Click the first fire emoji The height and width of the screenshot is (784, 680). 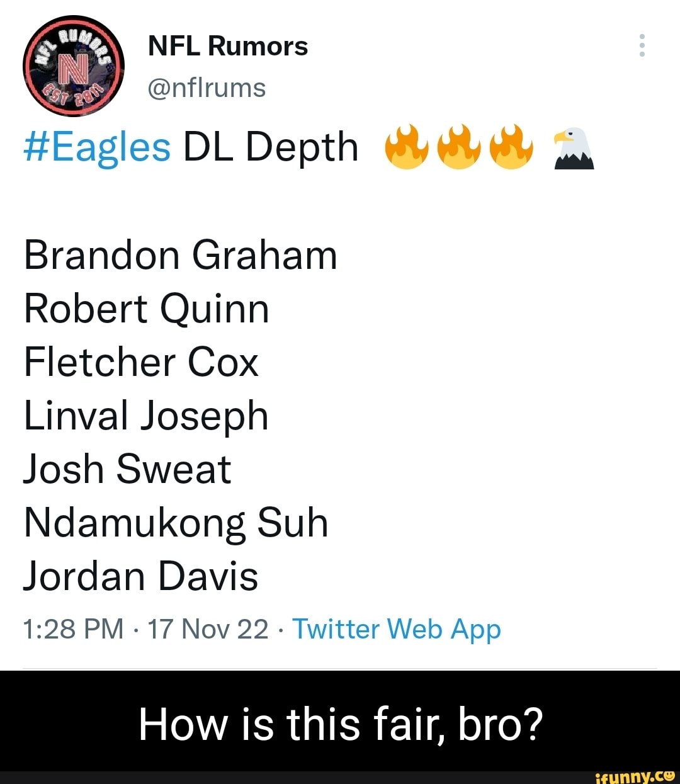407,147
